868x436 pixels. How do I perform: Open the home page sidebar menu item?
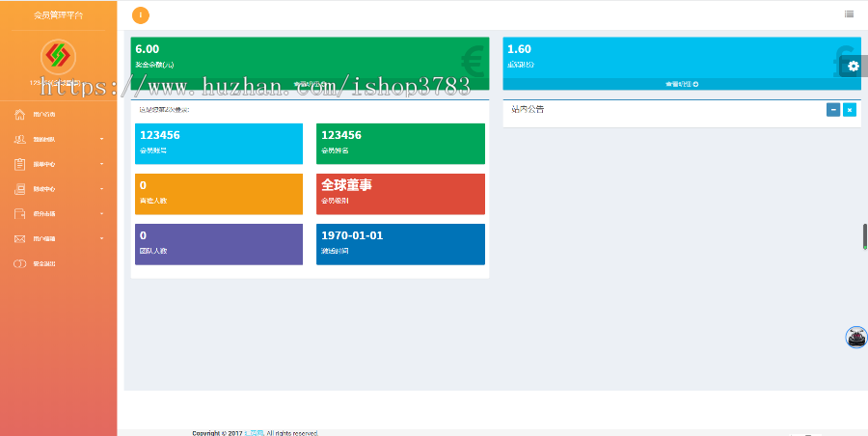click(x=59, y=115)
